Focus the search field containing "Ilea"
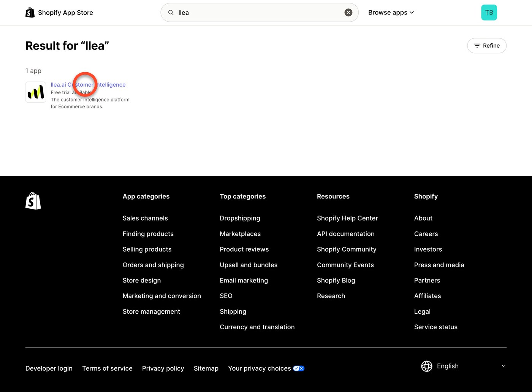 [x=260, y=13]
